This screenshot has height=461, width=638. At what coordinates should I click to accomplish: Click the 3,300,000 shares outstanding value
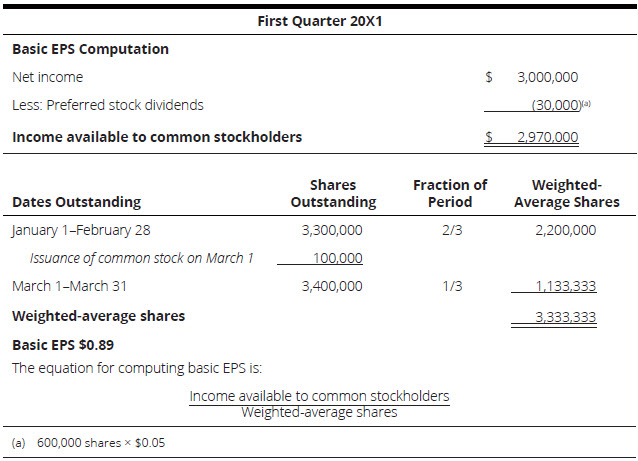(x=332, y=230)
